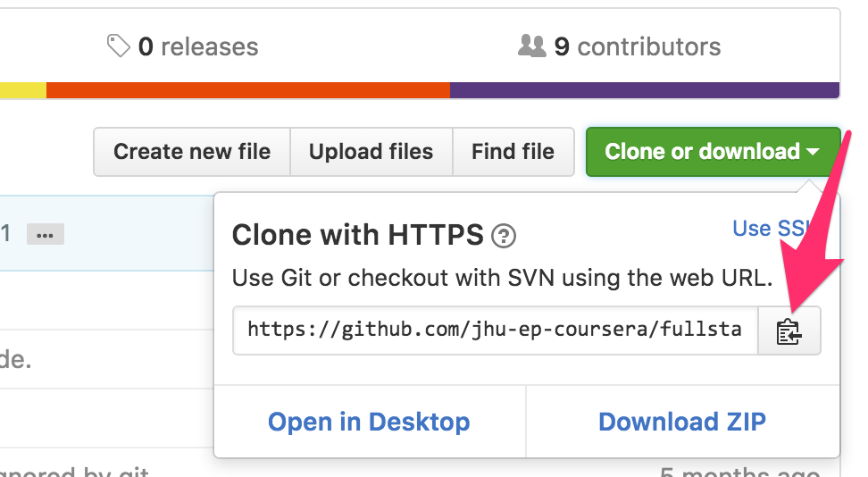868x477 pixels.
Task: Open the 0 releases link
Action: pos(197,46)
